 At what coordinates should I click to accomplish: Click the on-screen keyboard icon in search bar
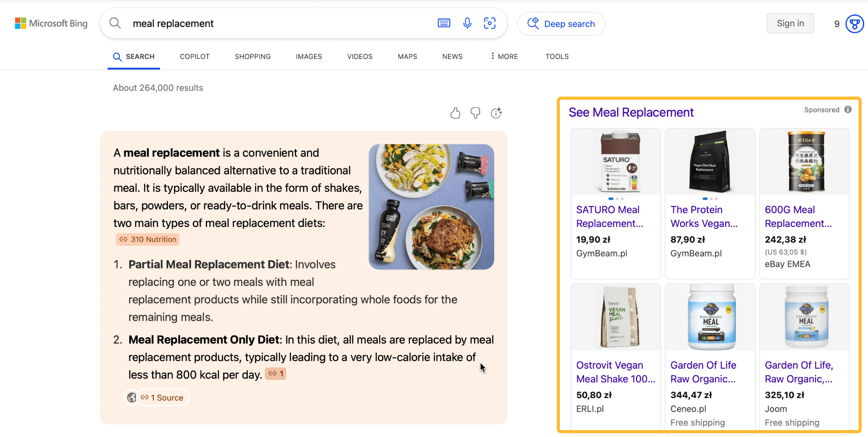click(444, 23)
